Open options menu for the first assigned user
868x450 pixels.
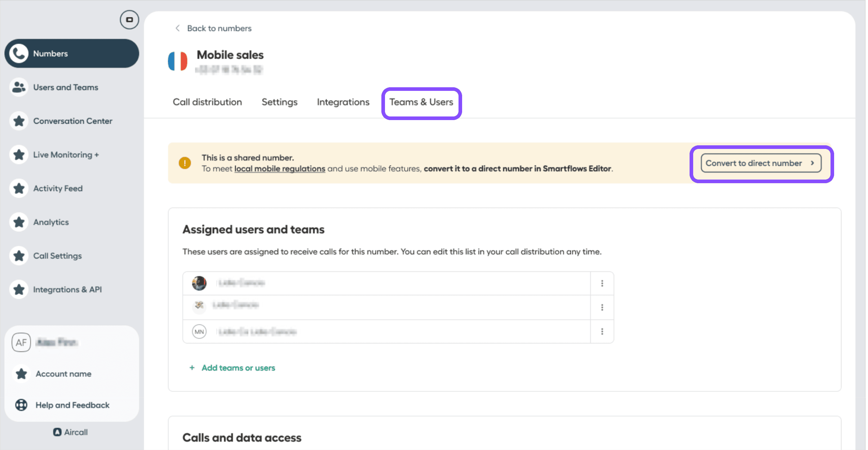coord(601,283)
